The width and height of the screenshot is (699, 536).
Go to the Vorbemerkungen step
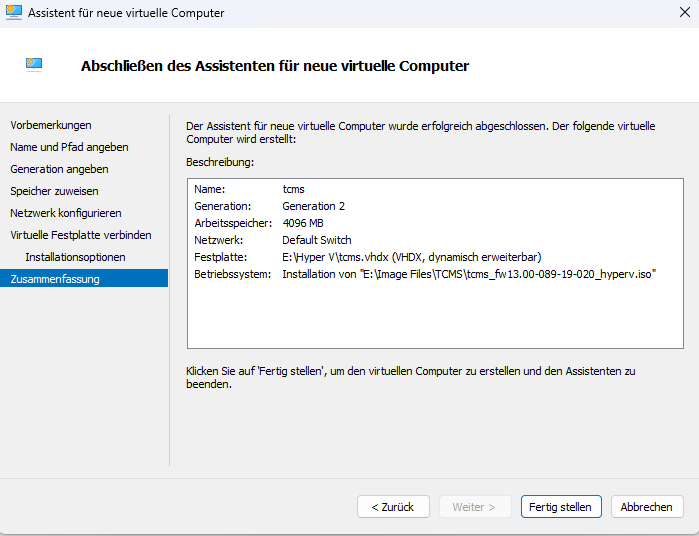click(x=51, y=125)
